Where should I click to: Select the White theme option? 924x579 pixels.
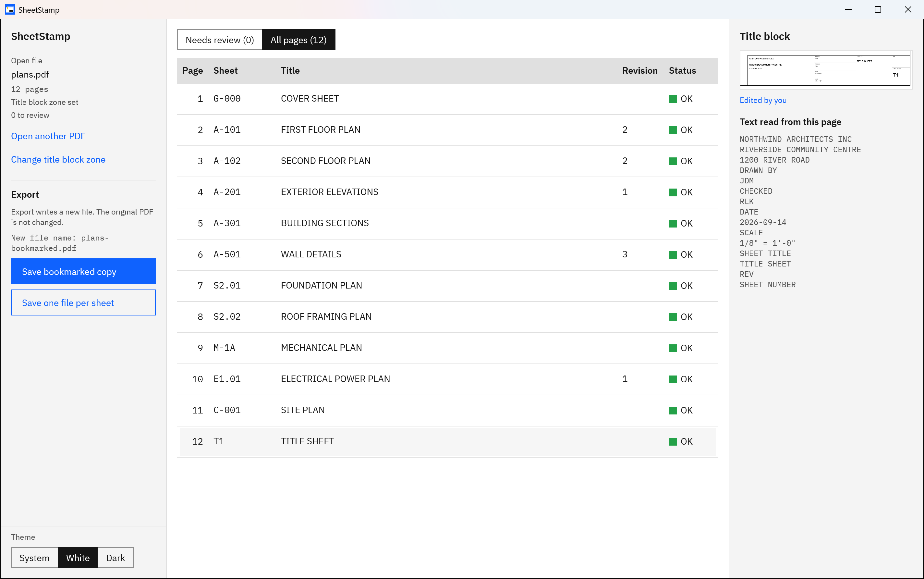click(78, 558)
